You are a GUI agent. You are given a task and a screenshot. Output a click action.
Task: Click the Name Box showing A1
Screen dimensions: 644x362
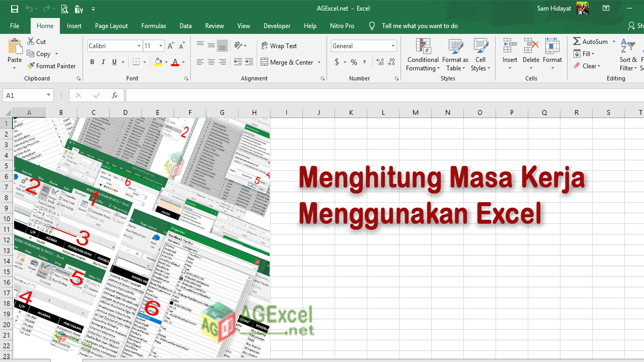[28, 95]
